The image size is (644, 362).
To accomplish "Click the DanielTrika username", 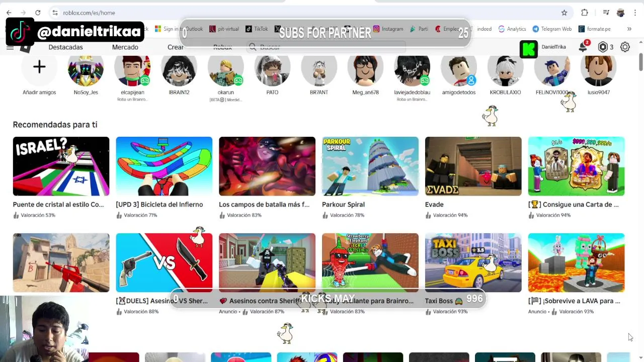I will tap(553, 47).
